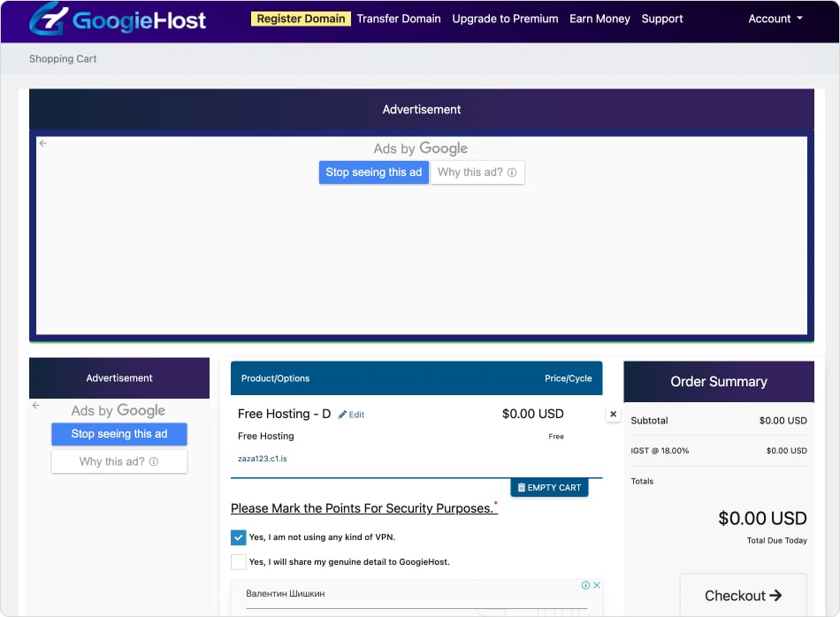The width and height of the screenshot is (840, 617).
Task: Uncheck the not using VPN checkbox
Action: (x=239, y=537)
